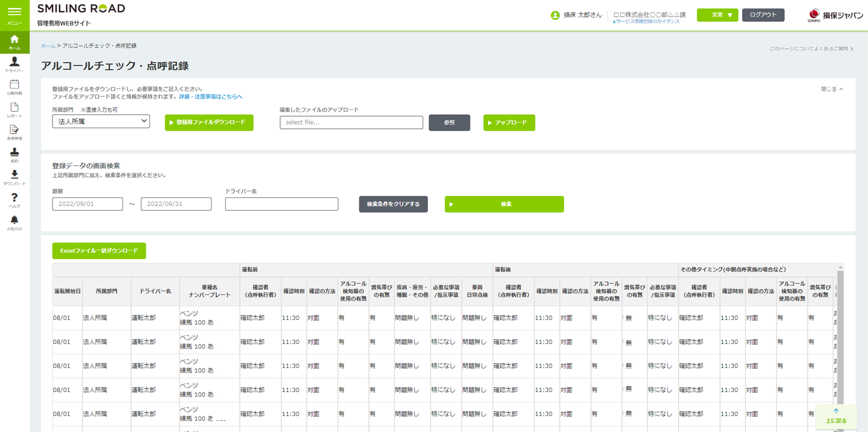Screen dimensions: 868x432
Task: Click the table's vertical scrollbar
Action: 840,340
